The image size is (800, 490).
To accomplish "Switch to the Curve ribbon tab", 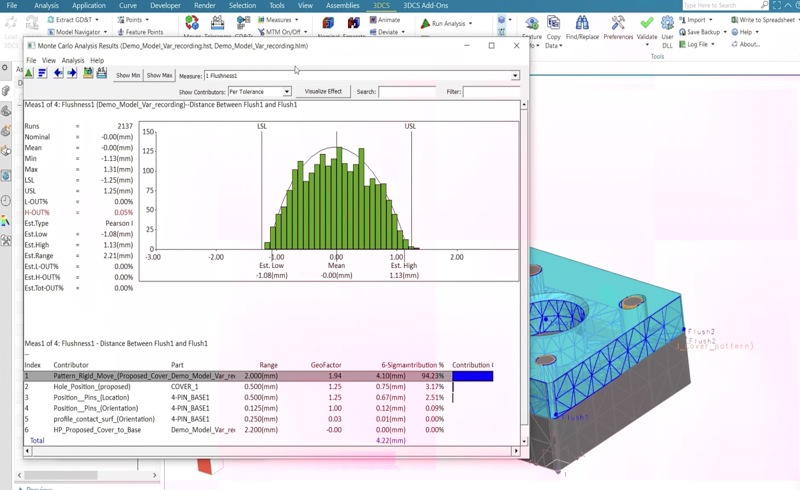I will 128,5.
